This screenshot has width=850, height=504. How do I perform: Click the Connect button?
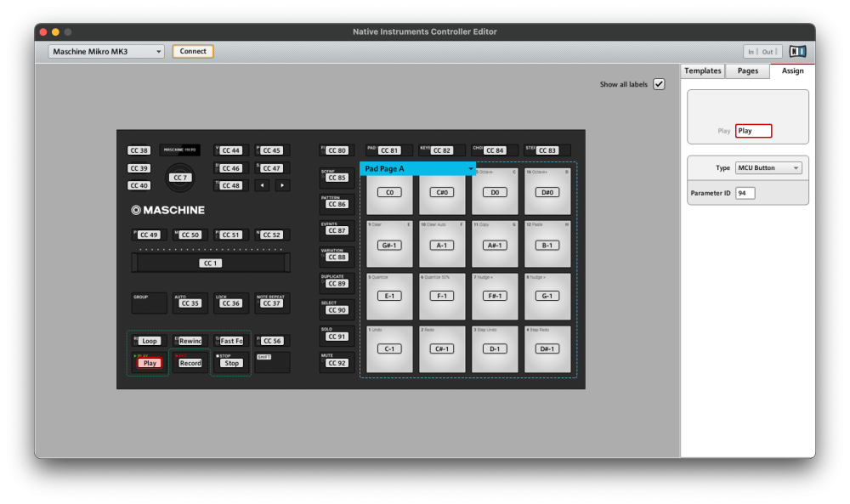193,52
